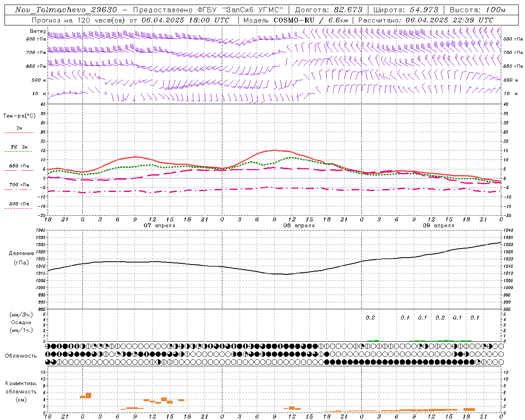Click the 700 гПа temperature legend label

click(x=19, y=185)
